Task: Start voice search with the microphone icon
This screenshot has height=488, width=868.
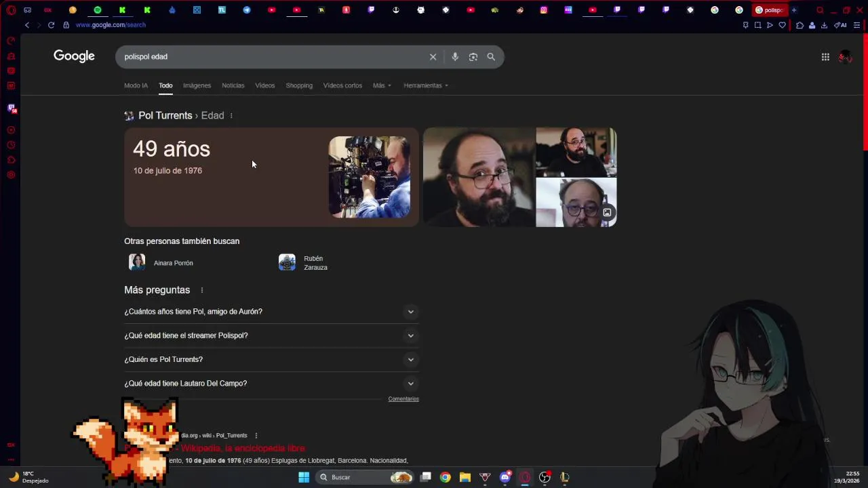Action: point(455,57)
